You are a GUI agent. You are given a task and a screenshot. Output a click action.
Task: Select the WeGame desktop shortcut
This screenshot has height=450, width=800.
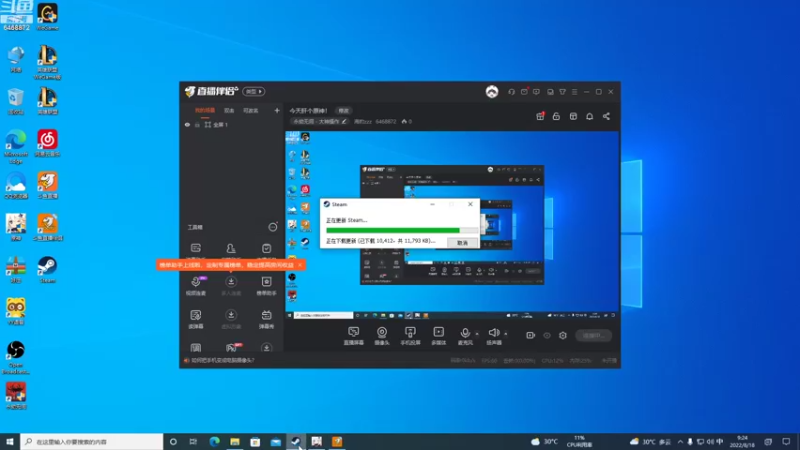click(x=47, y=17)
